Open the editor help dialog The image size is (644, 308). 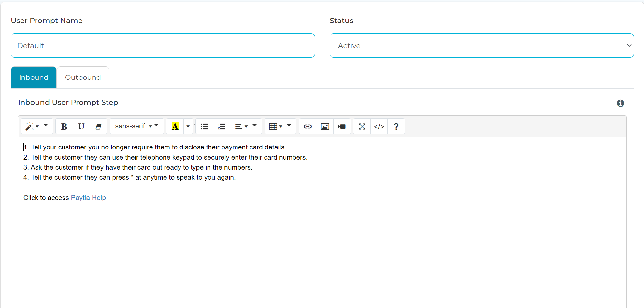(x=396, y=126)
